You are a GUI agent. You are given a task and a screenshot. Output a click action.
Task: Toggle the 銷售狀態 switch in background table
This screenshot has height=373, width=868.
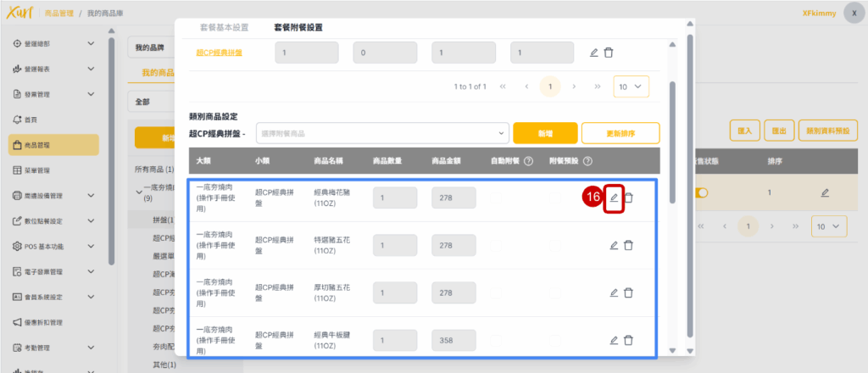(701, 192)
